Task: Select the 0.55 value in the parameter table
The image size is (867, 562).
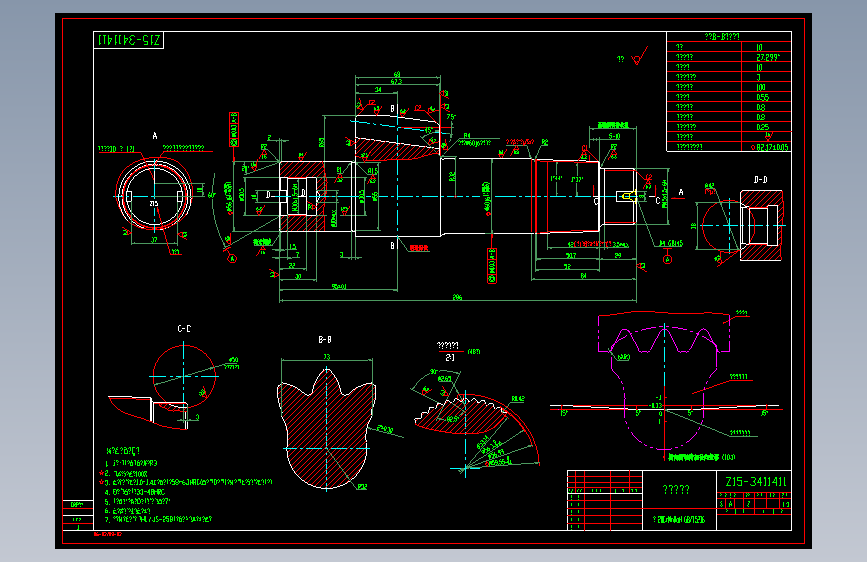Action: coord(762,97)
